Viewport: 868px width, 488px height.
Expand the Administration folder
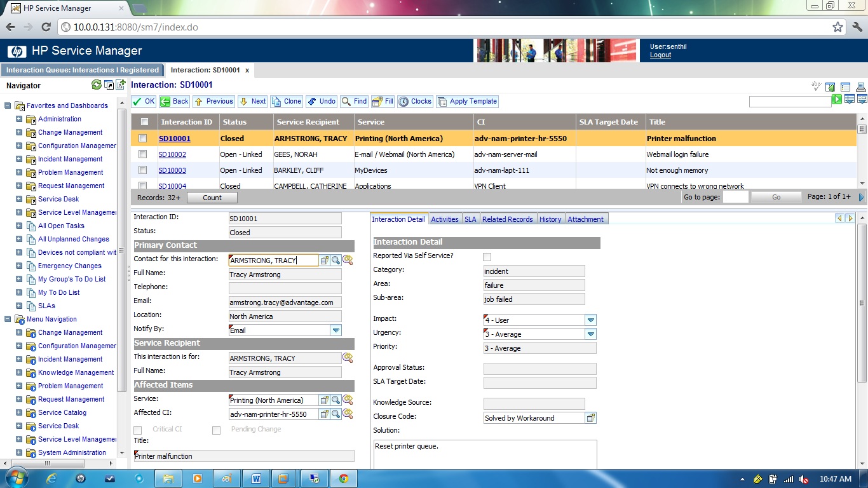tap(18, 119)
